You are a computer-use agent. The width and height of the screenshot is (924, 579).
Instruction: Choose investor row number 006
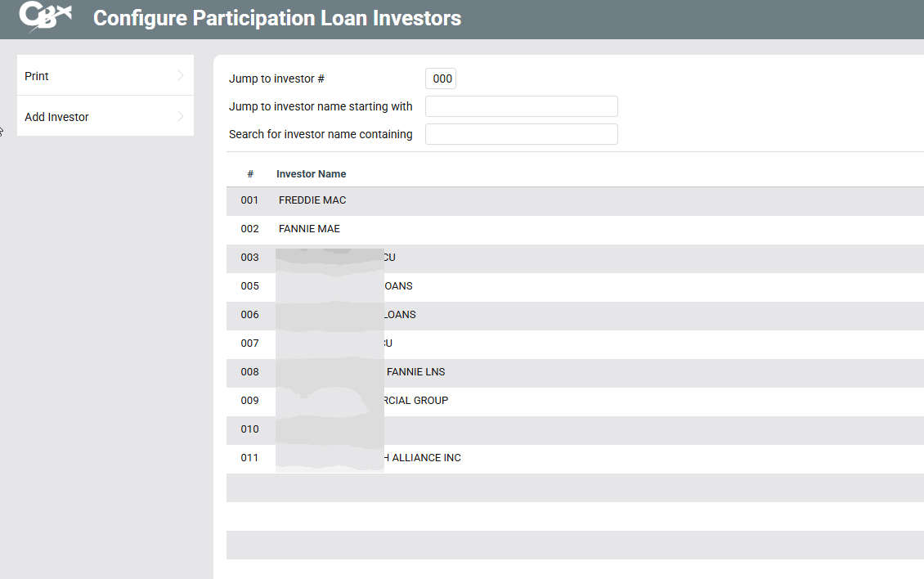pos(249,315)
